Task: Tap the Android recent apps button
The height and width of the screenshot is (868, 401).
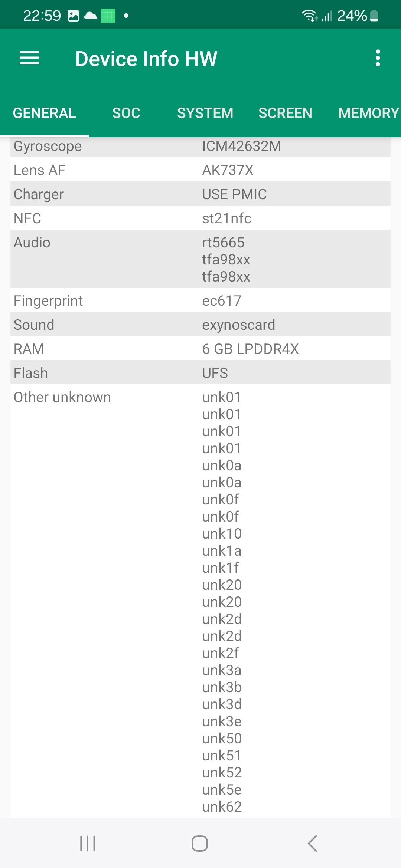Action: 88,843
